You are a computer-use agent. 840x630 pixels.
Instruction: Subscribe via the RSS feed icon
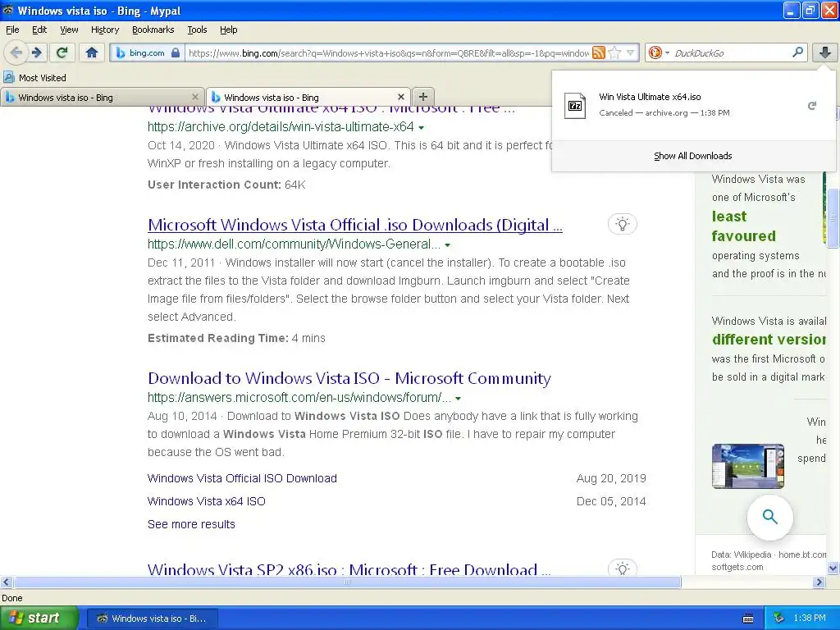point(598,52)
